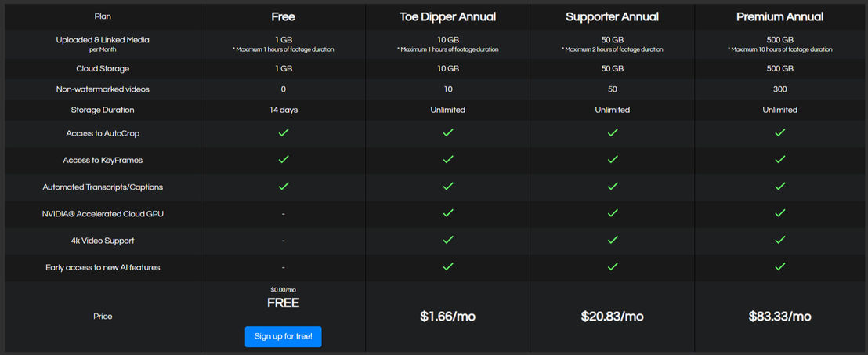This screenshot has height=355, width=868.
Task: Click Early access checkmark in Premium column
Action: click(779, 266)
